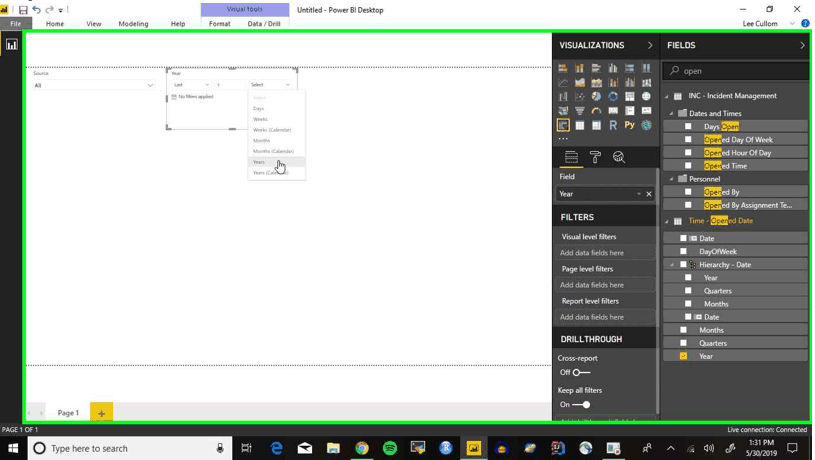Choose the area chart visualization
This screenshot has height=460, width=815.
(580, 82)
